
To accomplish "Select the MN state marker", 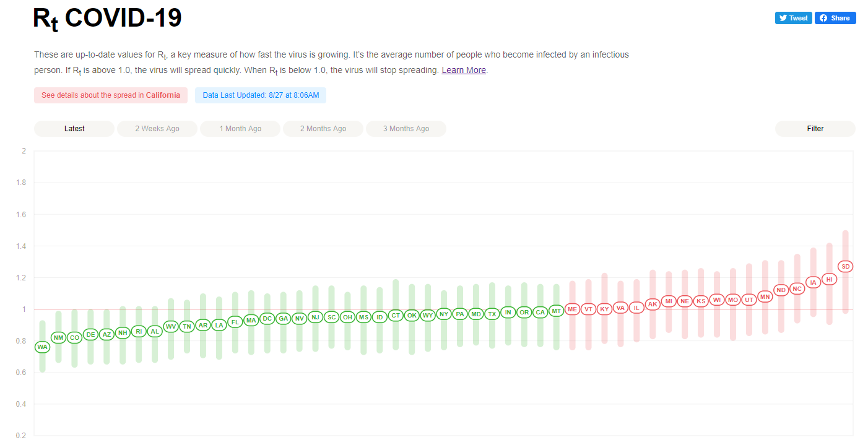I will 765,296.
